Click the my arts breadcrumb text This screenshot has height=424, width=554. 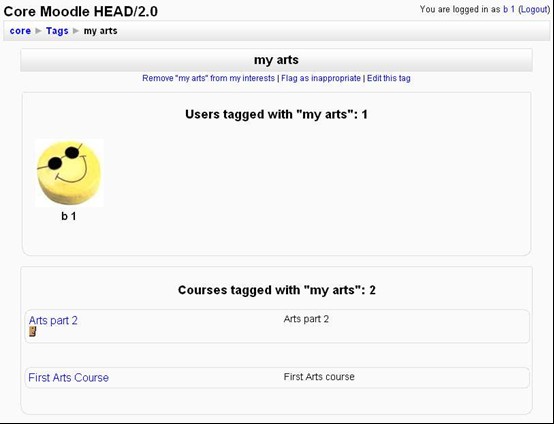100,31
